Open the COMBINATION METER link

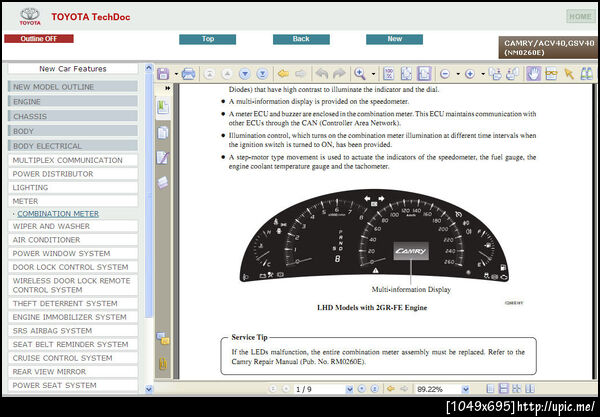[58, 214]
